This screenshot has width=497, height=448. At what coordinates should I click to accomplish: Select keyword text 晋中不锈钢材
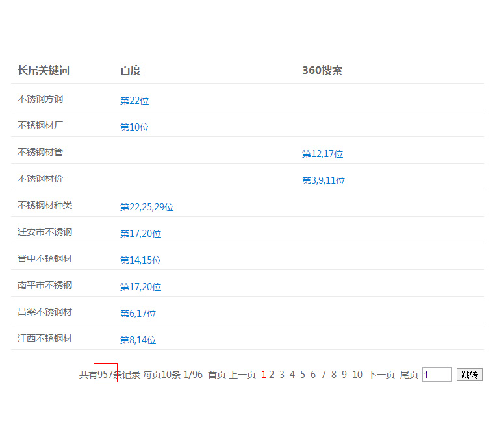(x=45, y=258)
